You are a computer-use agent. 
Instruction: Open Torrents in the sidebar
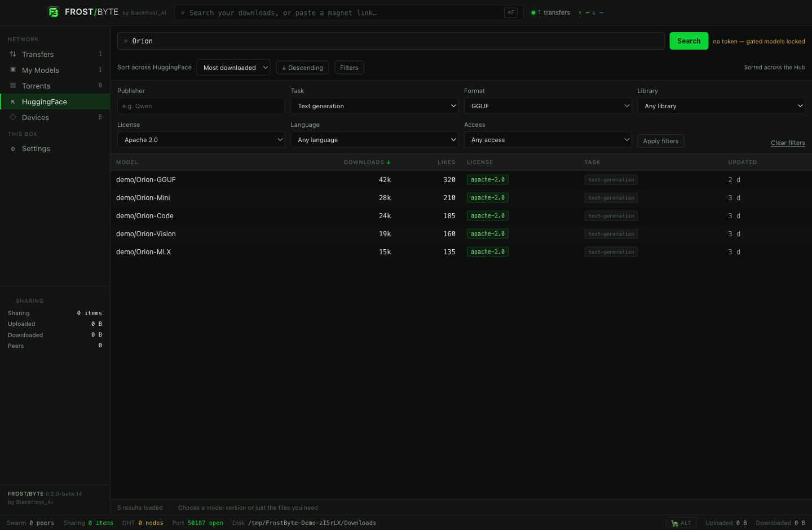coord(55,86)
